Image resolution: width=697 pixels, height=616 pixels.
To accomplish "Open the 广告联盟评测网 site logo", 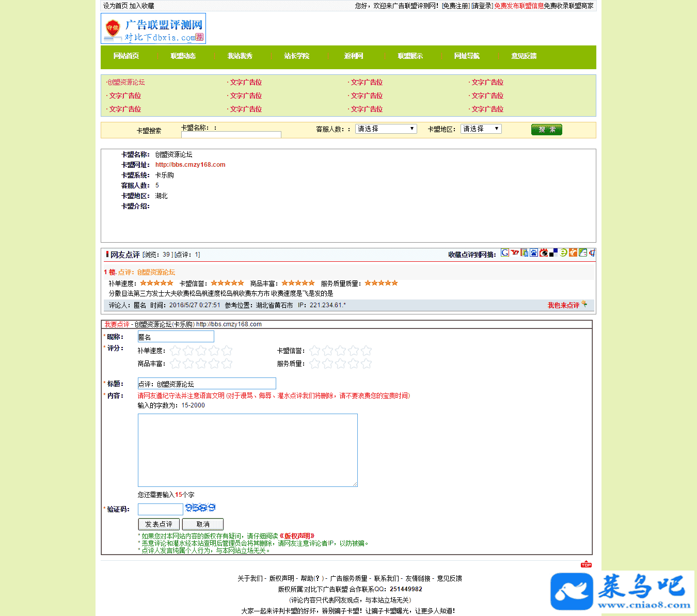I will tap(153, 28).
